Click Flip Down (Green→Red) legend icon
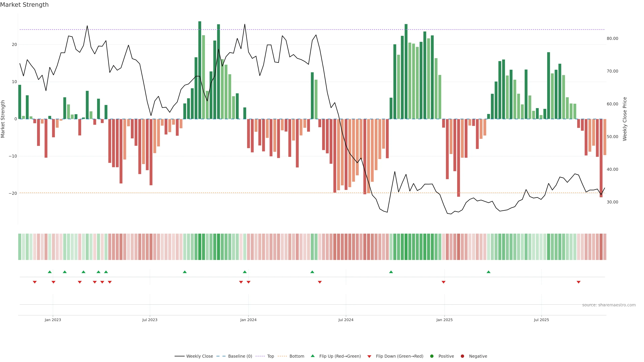This screenshot has width=644, height=362. point(369,356)
